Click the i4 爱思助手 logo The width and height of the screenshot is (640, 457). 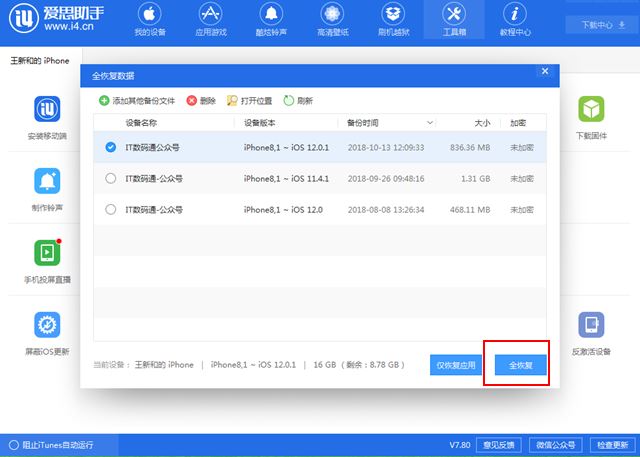pos(56,18)
